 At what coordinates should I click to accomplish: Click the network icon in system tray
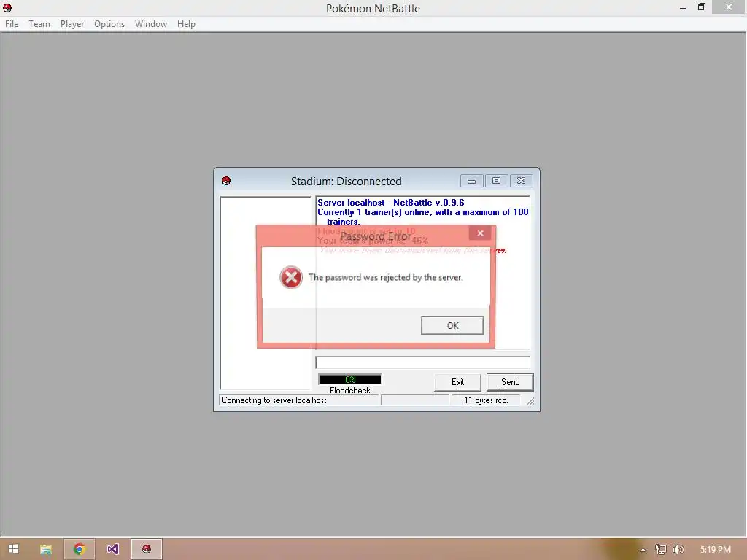(x=660, y=550)
